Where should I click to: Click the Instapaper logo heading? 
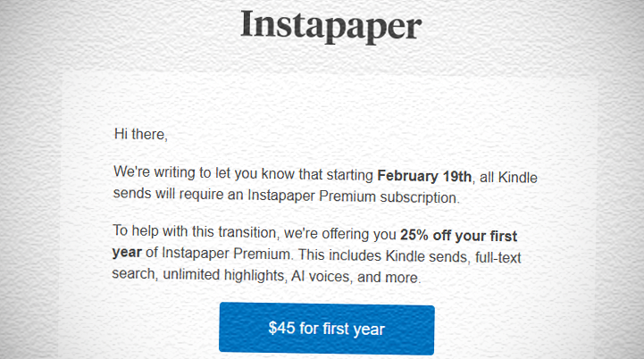[x=330, y=25]
